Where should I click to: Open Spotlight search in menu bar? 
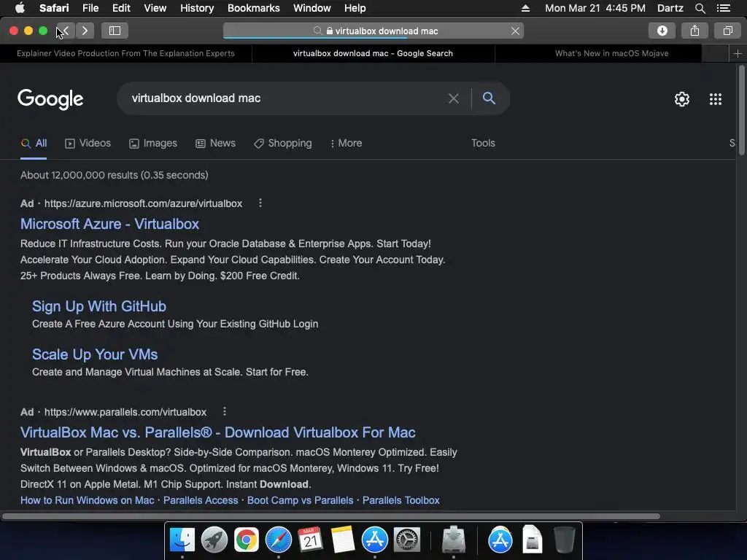[x=700, y=8]
